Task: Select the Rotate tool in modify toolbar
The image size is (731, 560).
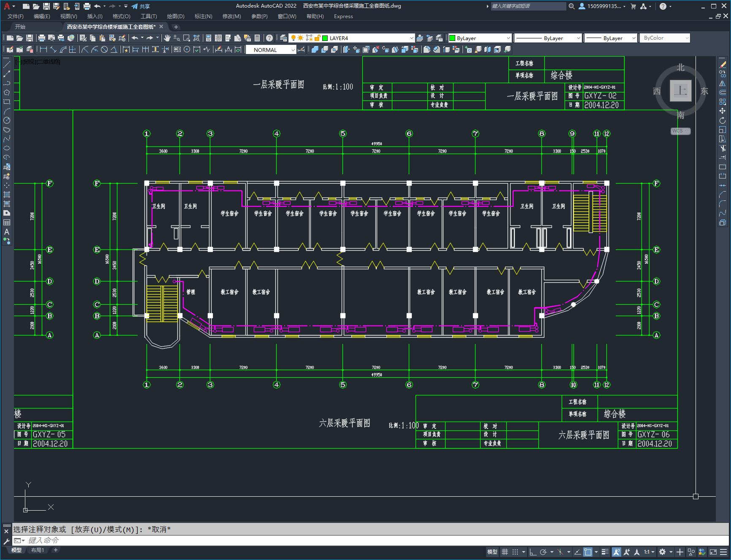Action: click(x=723, y=120)
